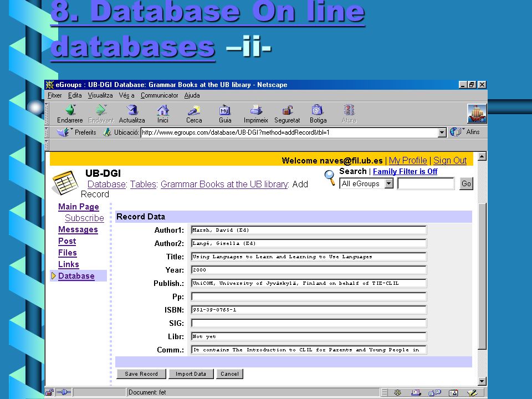The image size is (532, 399).
Task: Click the Go search button
Action: (x=466, y=183)
